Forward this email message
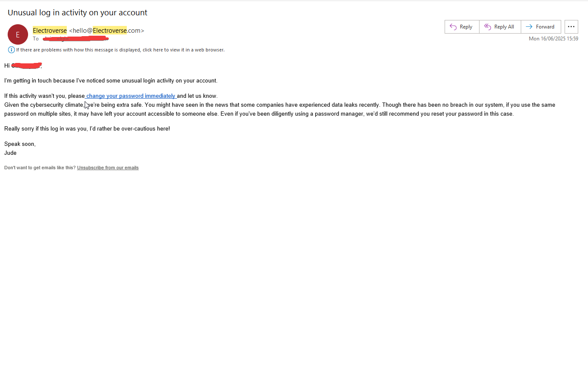 click(x=540, y=27)
